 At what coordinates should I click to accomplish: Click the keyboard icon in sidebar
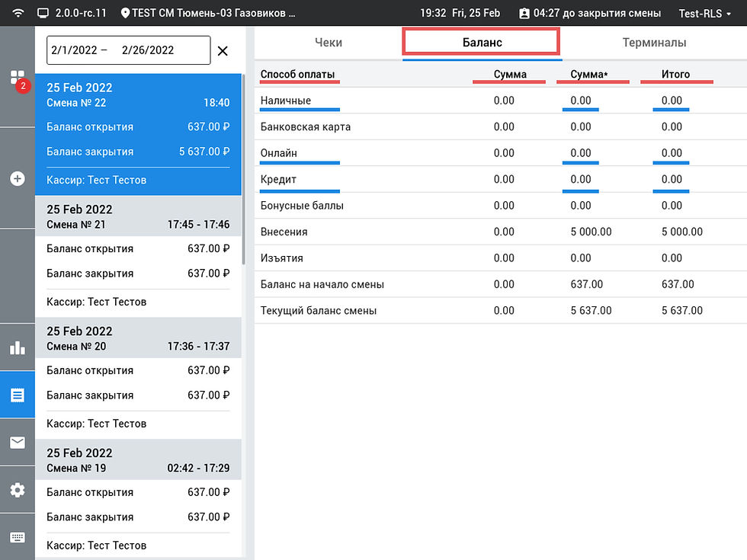[18, 538]
